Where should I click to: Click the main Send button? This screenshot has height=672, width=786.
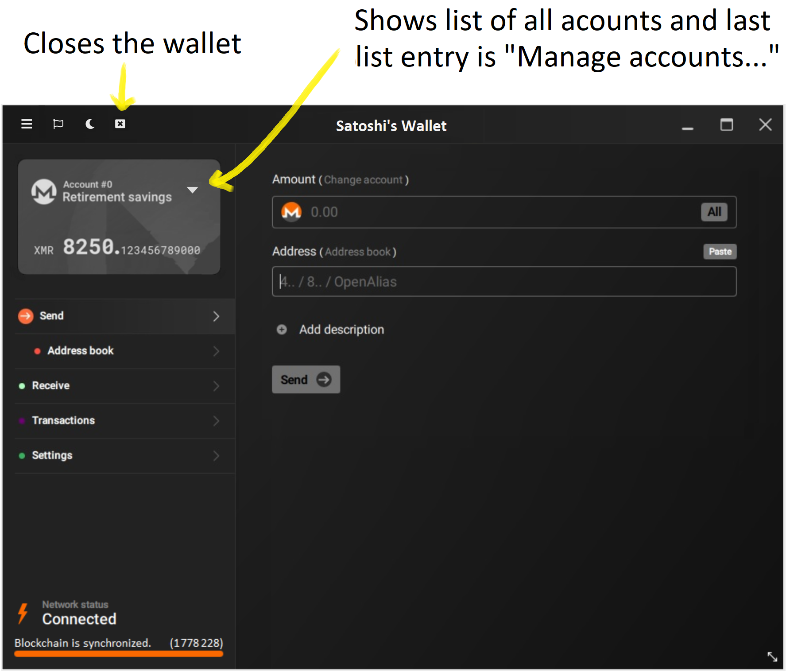coord(306,380)
